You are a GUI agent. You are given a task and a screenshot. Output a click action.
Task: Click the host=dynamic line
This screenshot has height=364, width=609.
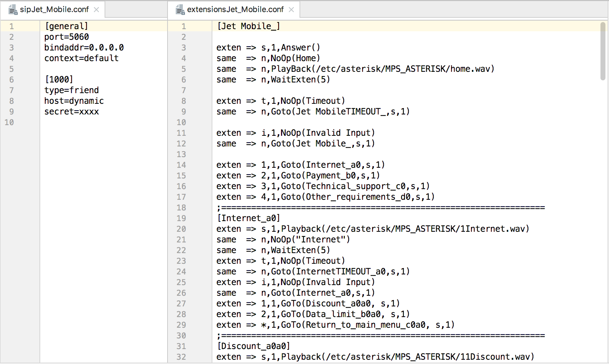[74, 101]
